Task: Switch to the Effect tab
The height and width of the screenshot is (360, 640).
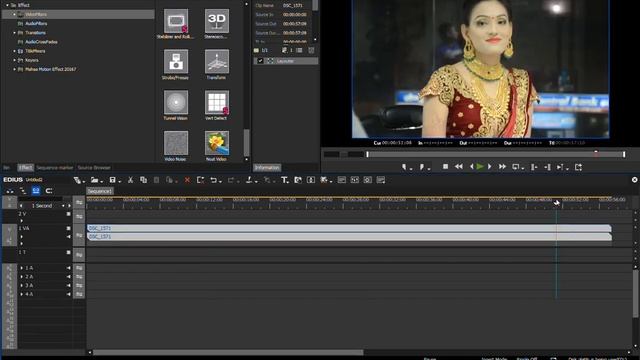Action: click(x=25, y=168)
